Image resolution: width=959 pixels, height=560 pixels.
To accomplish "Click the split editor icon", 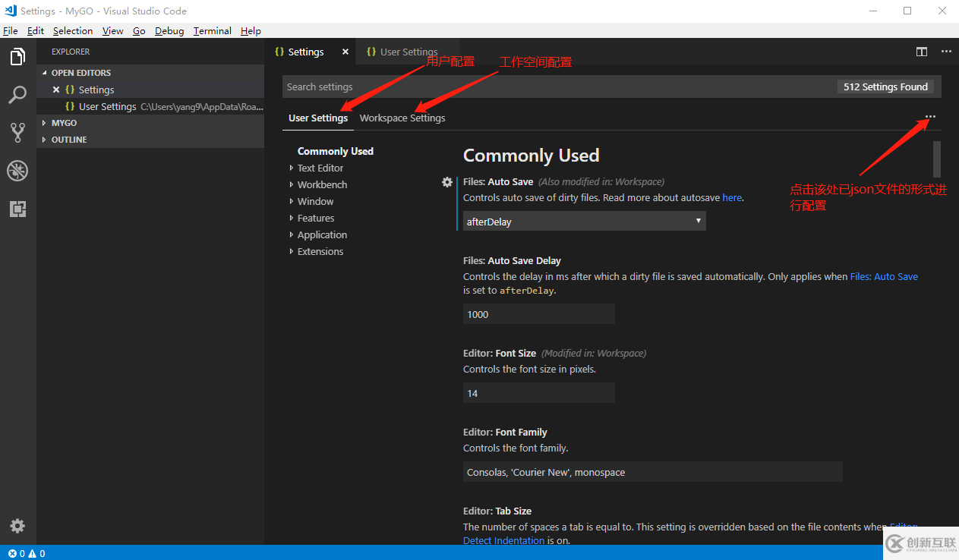I will pos(921,52).
